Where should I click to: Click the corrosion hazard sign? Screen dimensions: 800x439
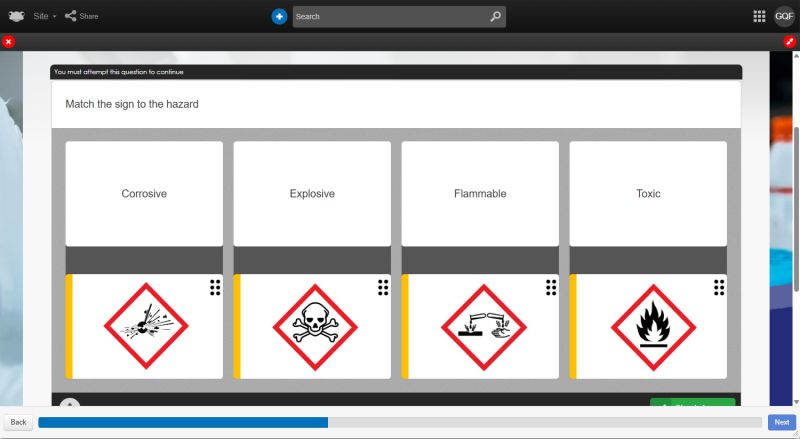point(483,327)
